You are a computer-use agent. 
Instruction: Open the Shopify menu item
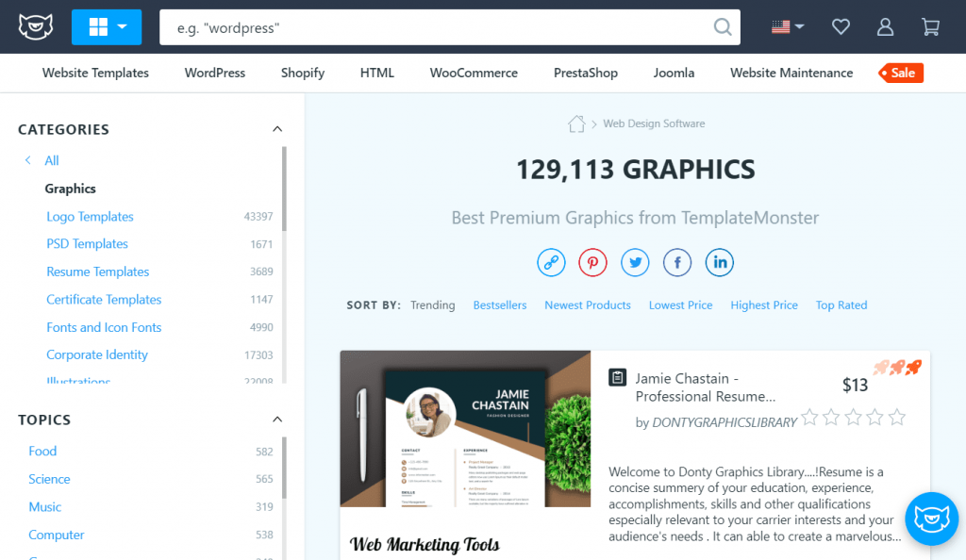click(303, 73)
